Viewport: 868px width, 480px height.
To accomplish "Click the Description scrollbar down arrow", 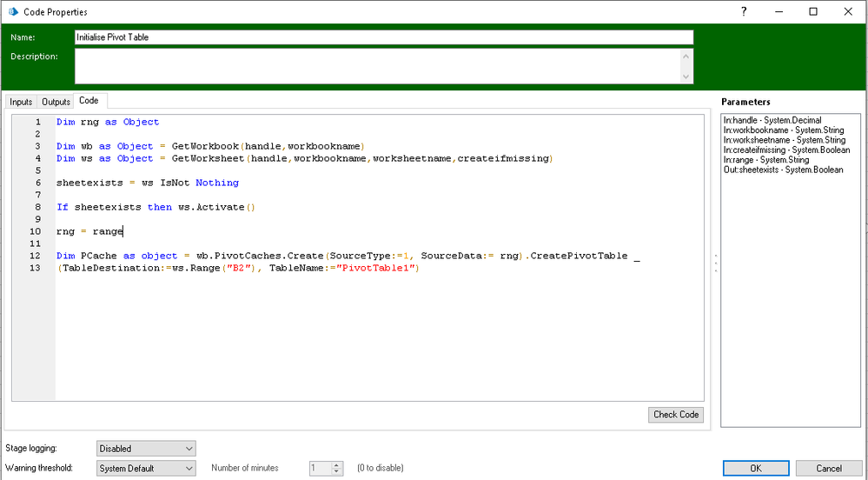I will point(686,77).
